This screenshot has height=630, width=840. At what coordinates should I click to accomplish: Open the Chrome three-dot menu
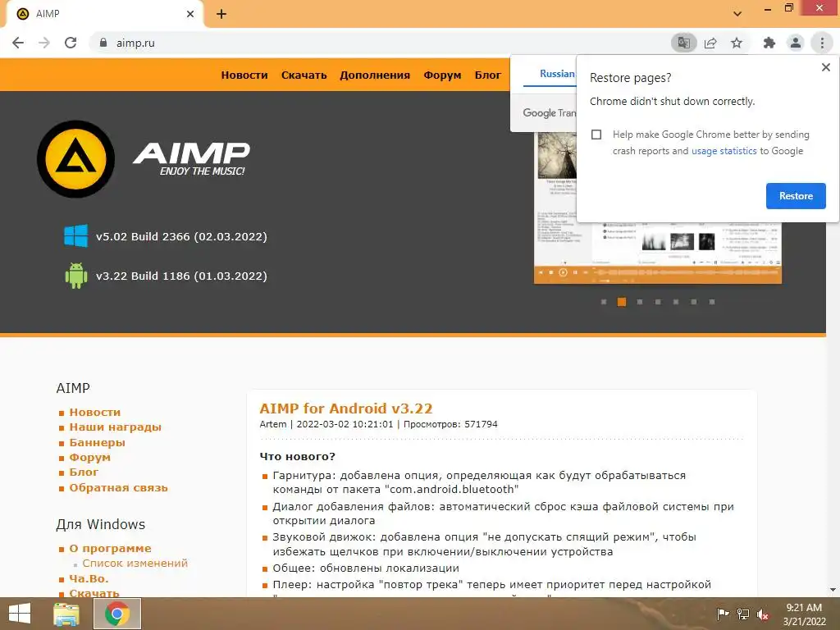(822, 43)
